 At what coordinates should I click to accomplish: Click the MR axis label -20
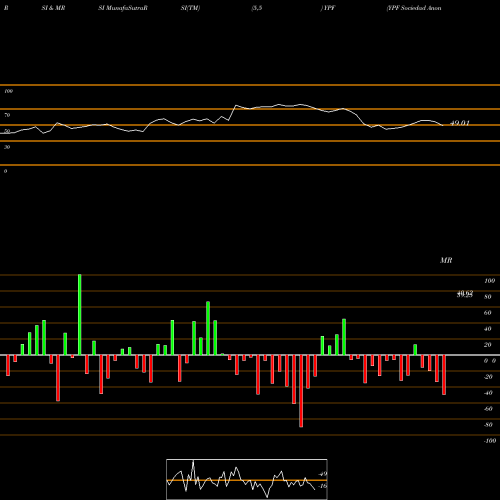tap(488, 377)
